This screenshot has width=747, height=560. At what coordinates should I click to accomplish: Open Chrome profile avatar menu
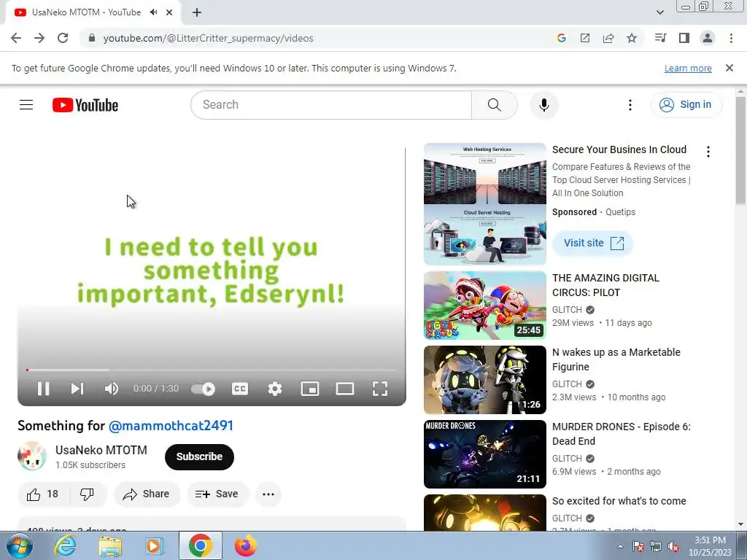click(x=708, y=38)
